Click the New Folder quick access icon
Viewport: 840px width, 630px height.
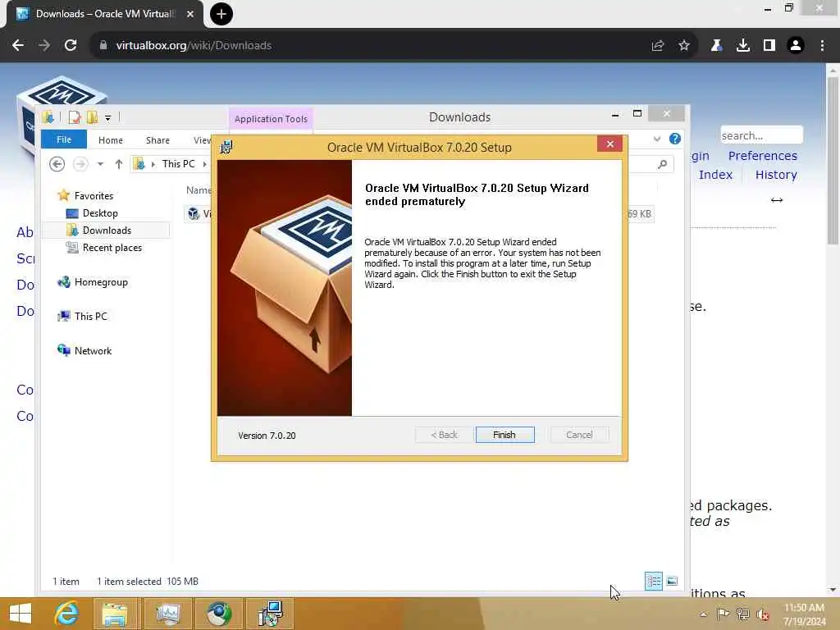coord(92,116)
